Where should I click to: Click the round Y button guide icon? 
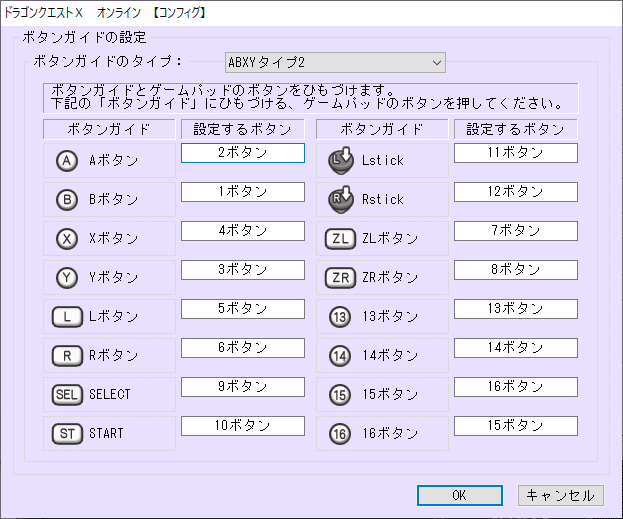coord(67,278)
